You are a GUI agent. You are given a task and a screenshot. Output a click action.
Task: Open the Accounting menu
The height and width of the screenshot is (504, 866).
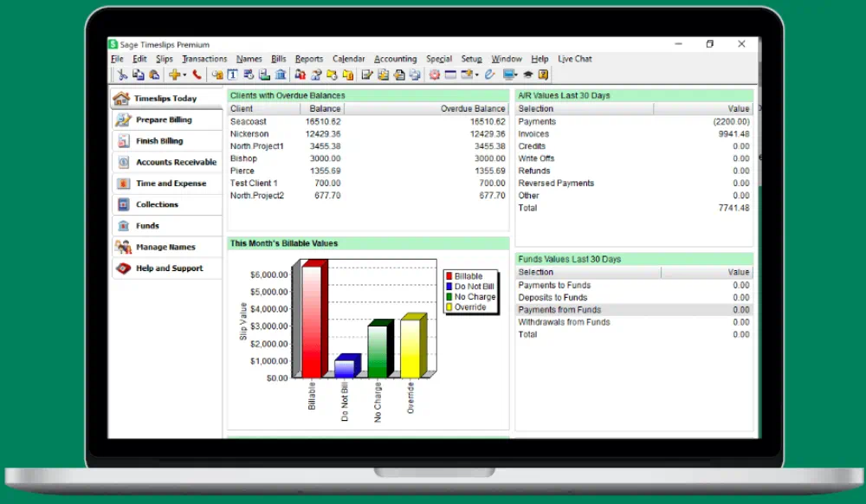(x=396, y=59)
